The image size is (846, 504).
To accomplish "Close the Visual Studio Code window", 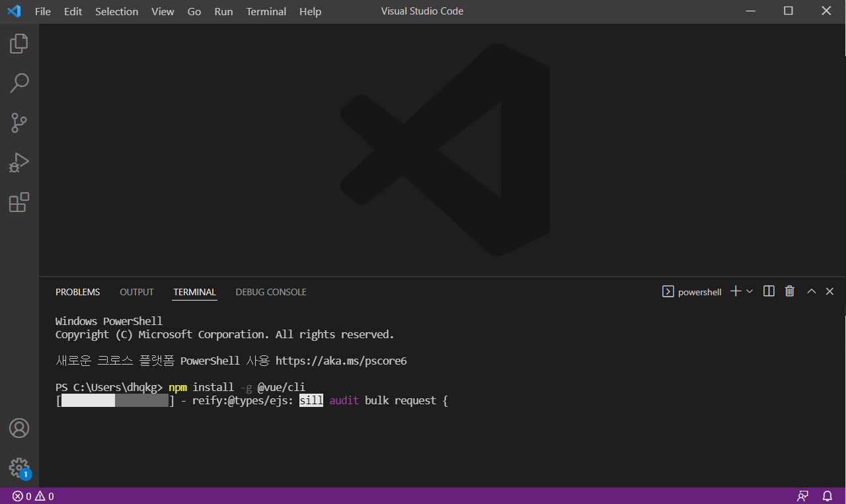I will (x=826, y=11).
